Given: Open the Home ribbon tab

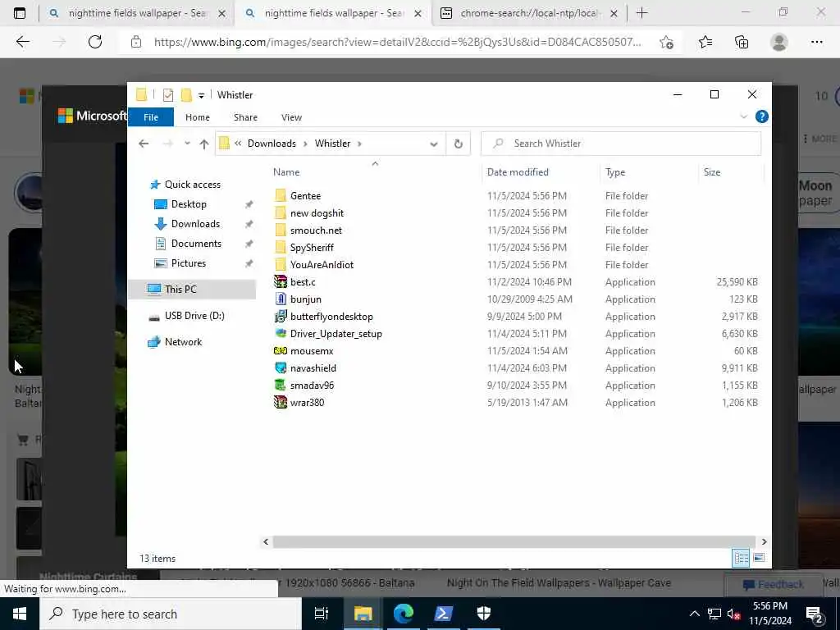Looking at the screenshot, I should [x=198, y=117].
